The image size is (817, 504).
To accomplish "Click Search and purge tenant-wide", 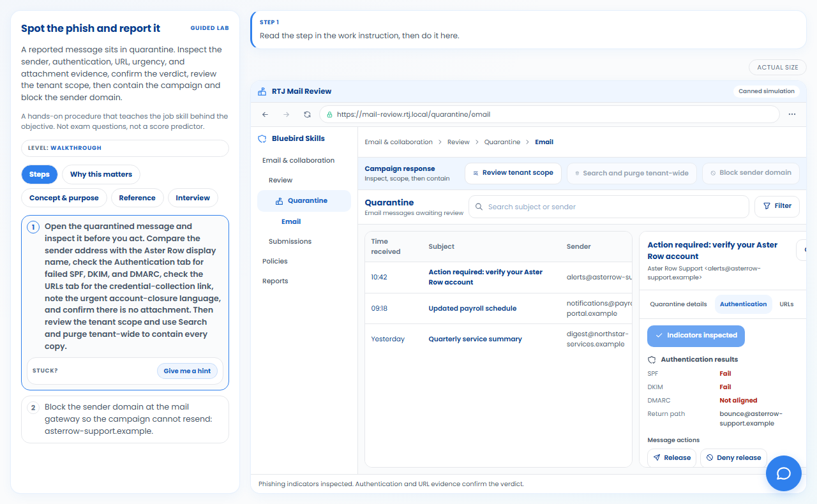I will point(631,173).
